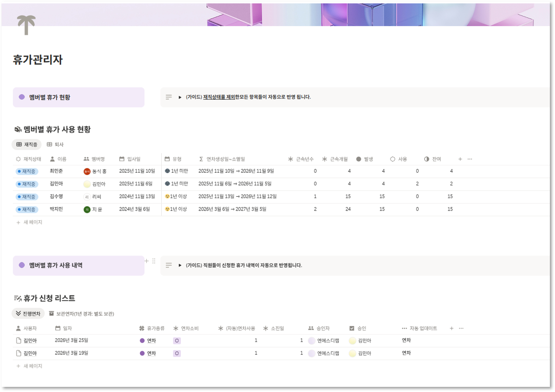Click the 유형 column header
The height and width of the screenshot is (392, 555).
pyautogui.click(x=173, y=159)
